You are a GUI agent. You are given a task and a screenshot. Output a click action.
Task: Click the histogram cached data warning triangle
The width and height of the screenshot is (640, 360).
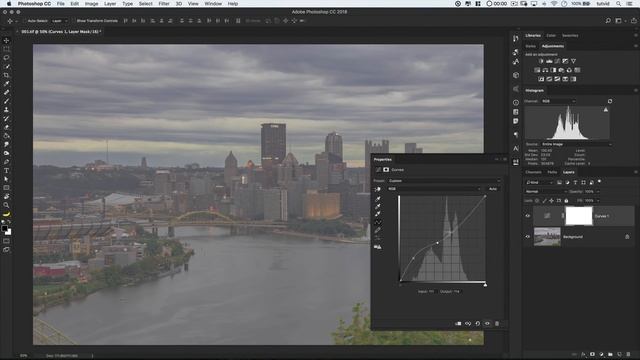606,110
